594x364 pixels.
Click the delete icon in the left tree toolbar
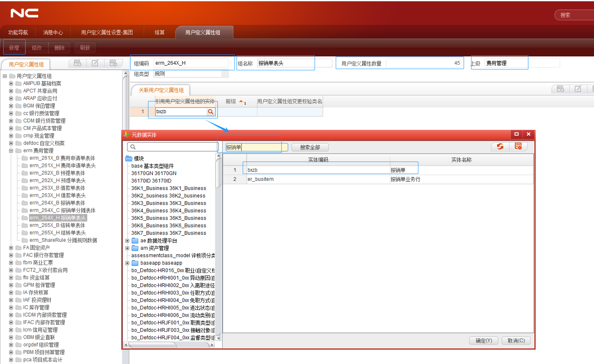tap(113, 63)
